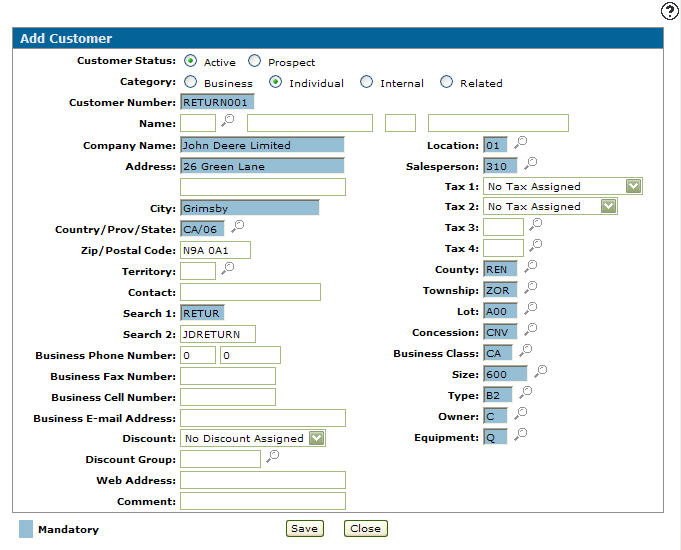The width and height of the screenshot is (681, 550).
Task: Open the Business Class lookup magnifier
Action: click(x=525, y=351)
